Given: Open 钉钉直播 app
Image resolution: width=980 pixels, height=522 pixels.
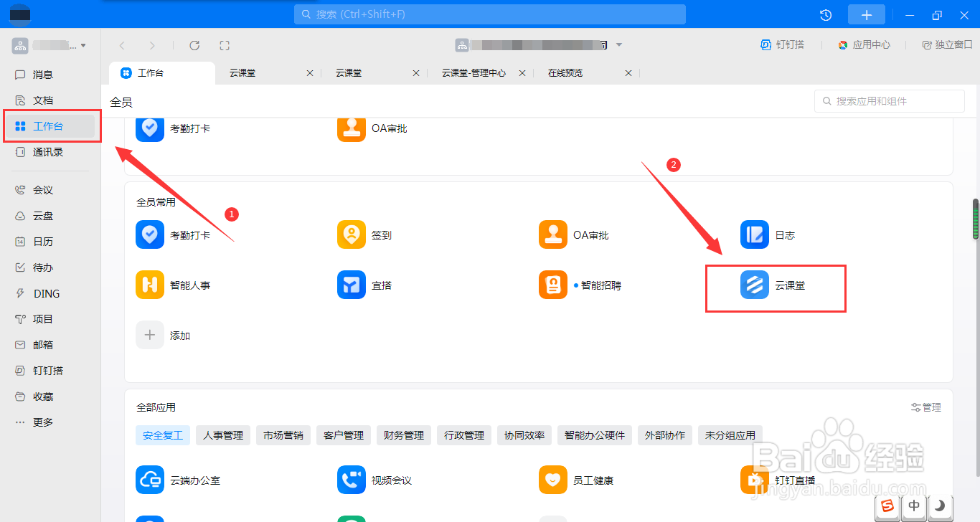Looking at the screenshot, I should tap(778, 480).
